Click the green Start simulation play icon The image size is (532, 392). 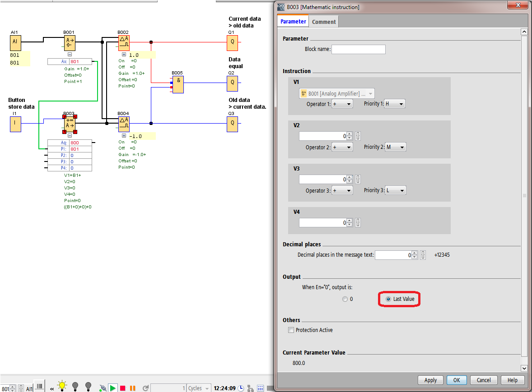tap(112, 388)
